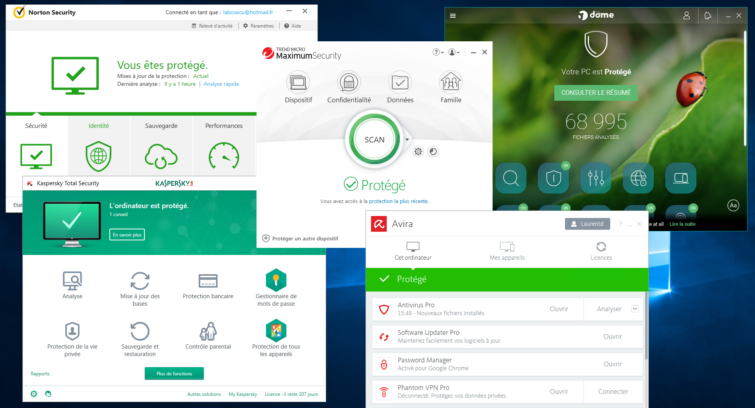Expand Trend Micro SCAN options arrow
The height and width of the screenshot is (408, 755).
pyautogui.click(x=407, y=140)
